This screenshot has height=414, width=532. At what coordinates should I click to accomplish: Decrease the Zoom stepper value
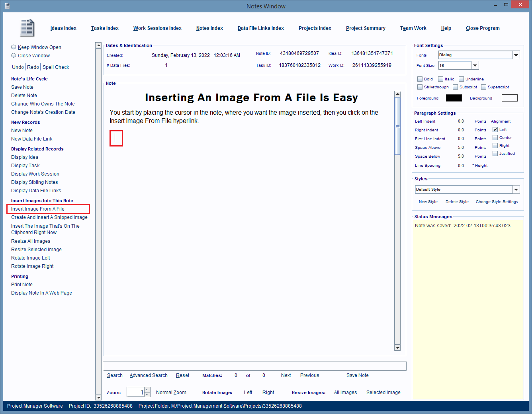pyautogui.click(x=147, y=394)
